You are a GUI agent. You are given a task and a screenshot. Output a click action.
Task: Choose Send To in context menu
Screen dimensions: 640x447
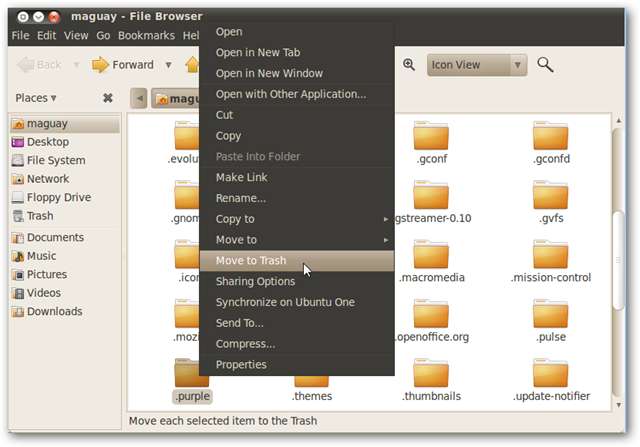[297, 323]
